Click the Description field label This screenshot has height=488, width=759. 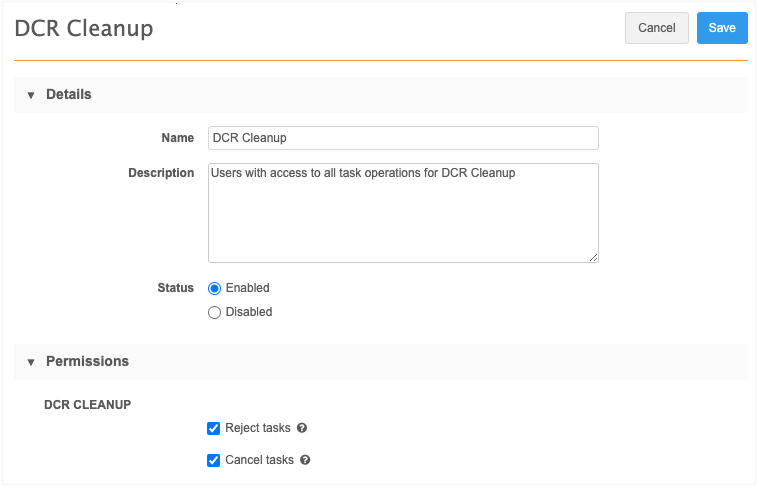[161, 173]
